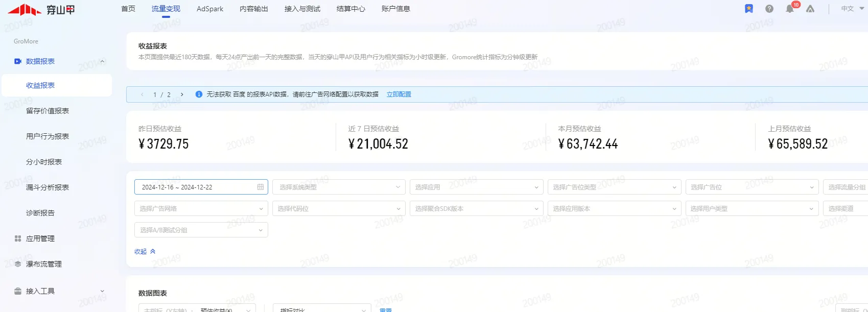
Task: Click the GroMore sidebar label
Action: coord(26,41)
